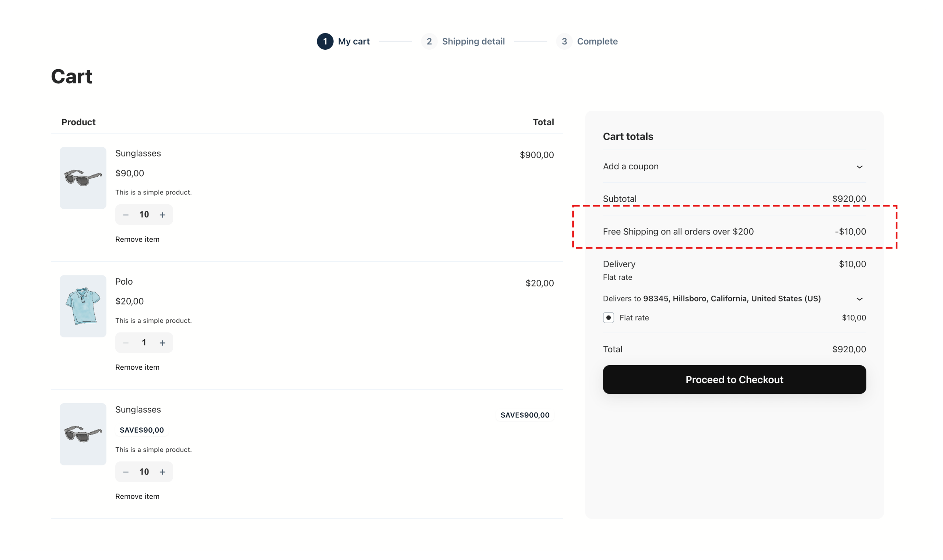943x560 pixels.
Task: Click quantity value 10 of first Sunglasses
Action: click(144, 214)
